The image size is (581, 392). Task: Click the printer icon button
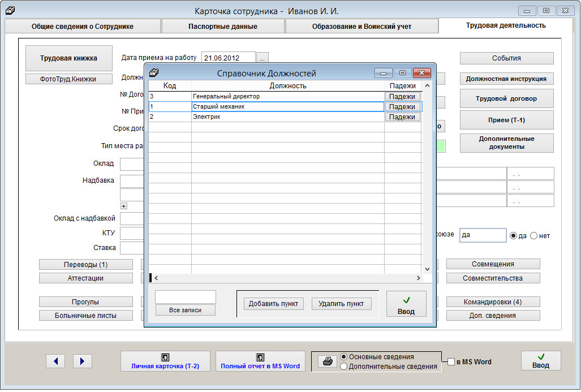coord(327,361)
